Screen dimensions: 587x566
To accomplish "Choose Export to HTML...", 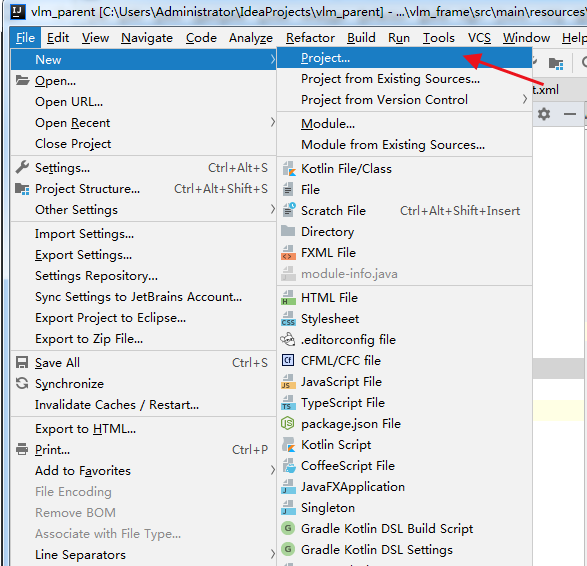I will 144,428.
